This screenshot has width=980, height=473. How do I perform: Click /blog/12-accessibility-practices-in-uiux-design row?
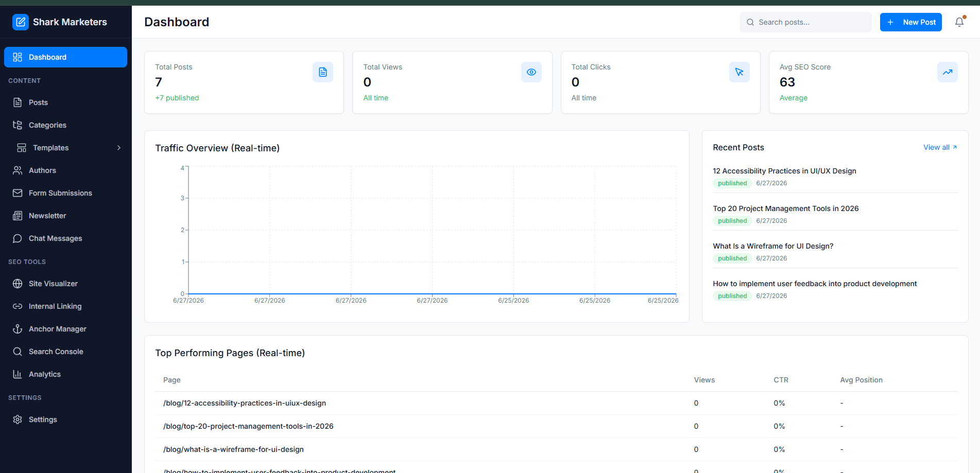click(x=556, y=403)
